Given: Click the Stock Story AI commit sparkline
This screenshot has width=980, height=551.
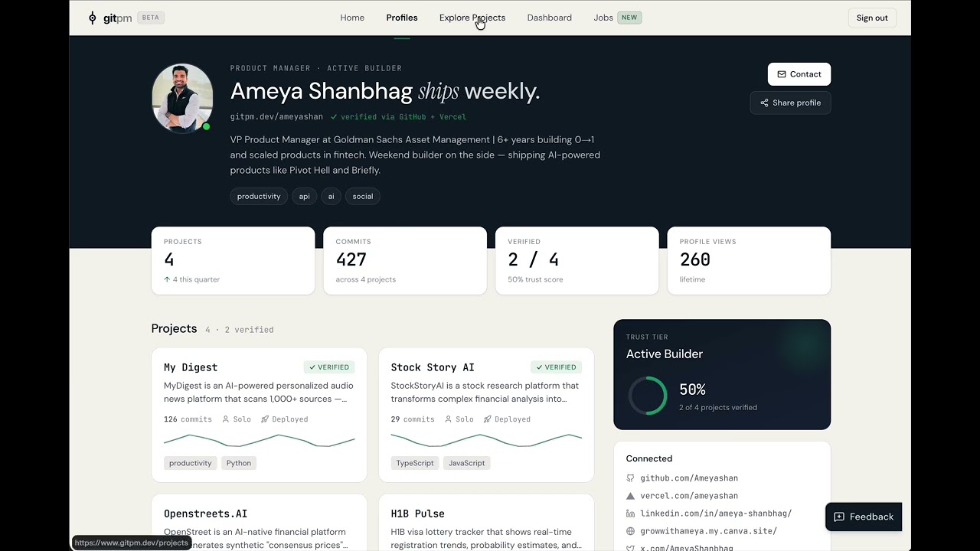Looking at the screenshot, I should pos(486,440).
